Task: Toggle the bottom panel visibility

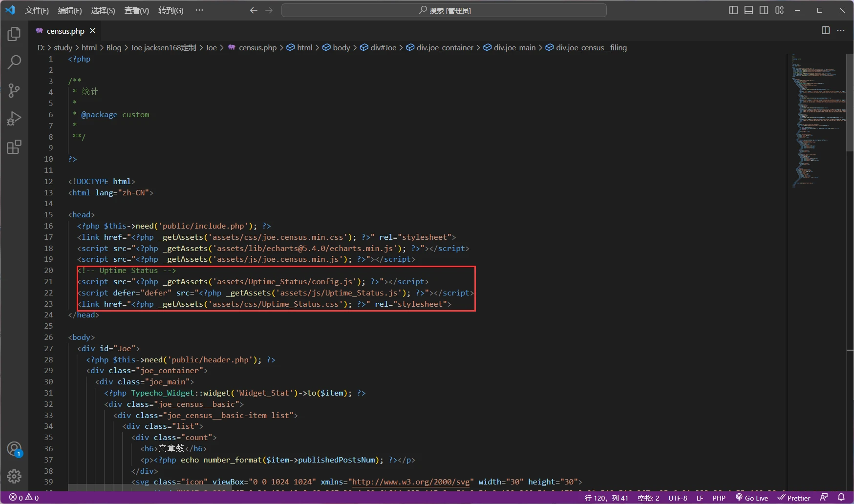Action: (x=749, y=10)
